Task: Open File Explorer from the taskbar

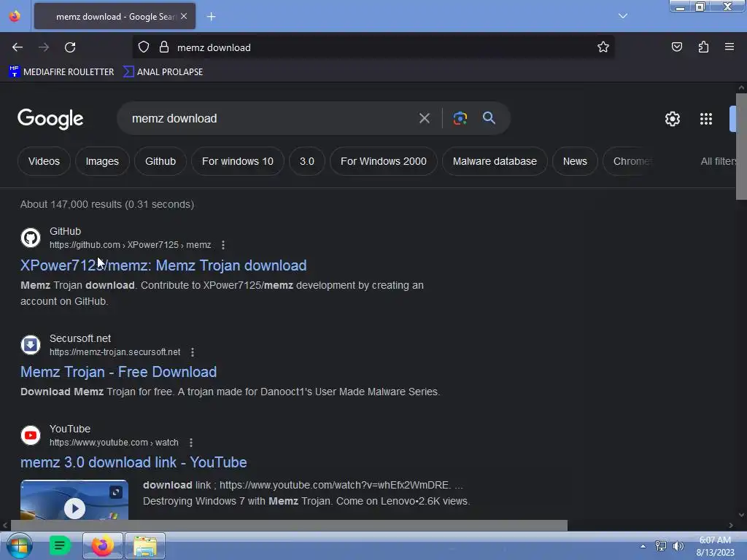Action: (145, 545)
